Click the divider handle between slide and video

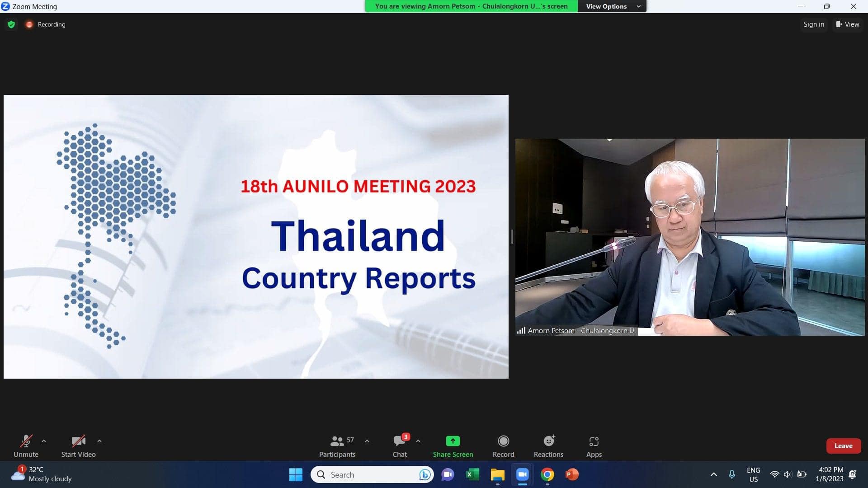(512, 236)
